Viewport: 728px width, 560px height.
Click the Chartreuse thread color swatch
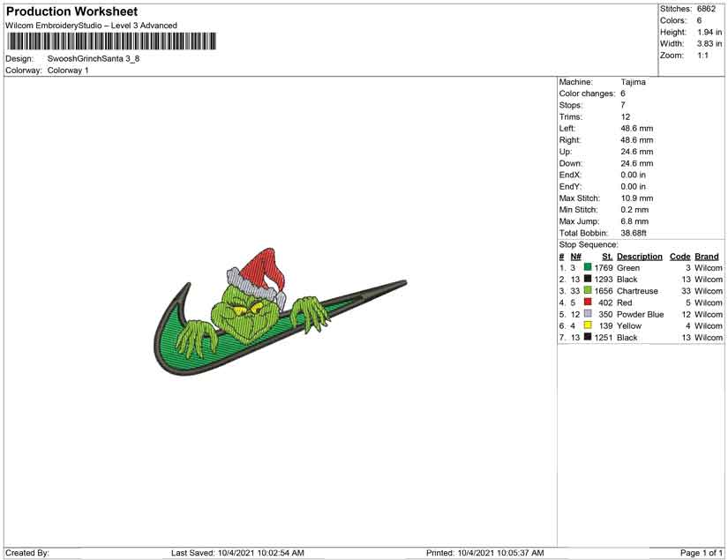(588, 290)
